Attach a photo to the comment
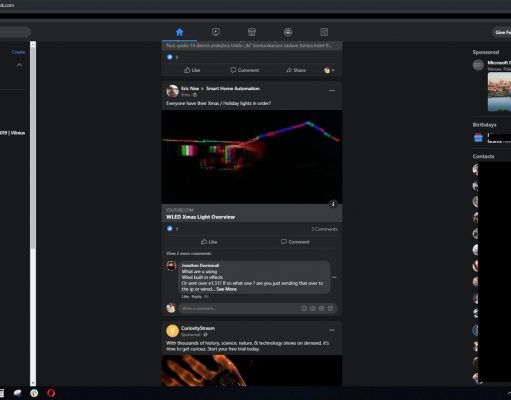This screenshot has height=400, width=511. tap(313, 308)
